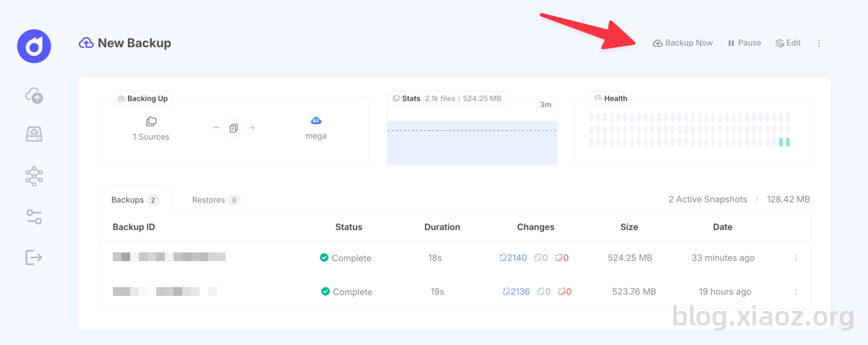The height and width of the screenshot is (345, 868).
Task: Click the 2 Active Snapshots label
Action: [707, 200]
